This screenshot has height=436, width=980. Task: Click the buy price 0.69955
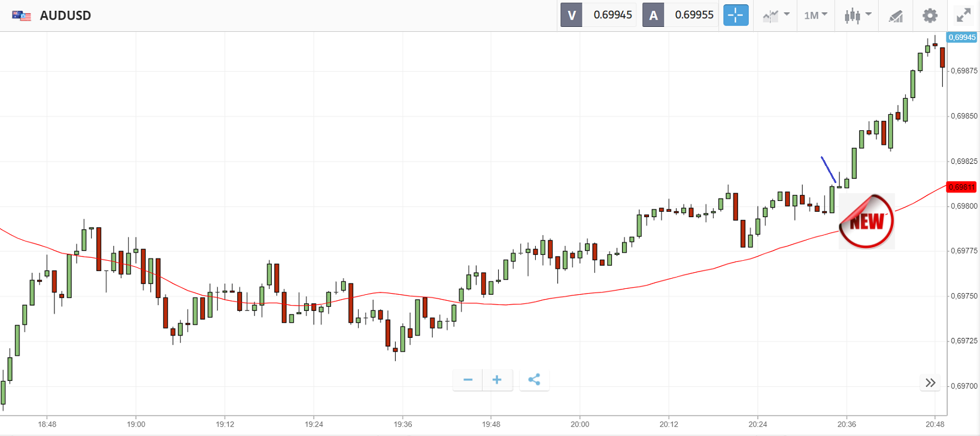pos(694,15)
